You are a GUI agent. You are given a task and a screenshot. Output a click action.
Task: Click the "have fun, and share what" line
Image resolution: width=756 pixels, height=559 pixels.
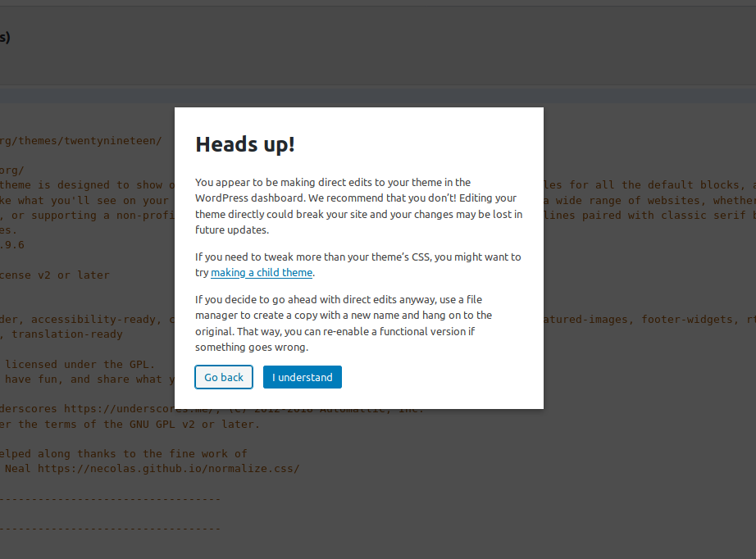(87, 379)
